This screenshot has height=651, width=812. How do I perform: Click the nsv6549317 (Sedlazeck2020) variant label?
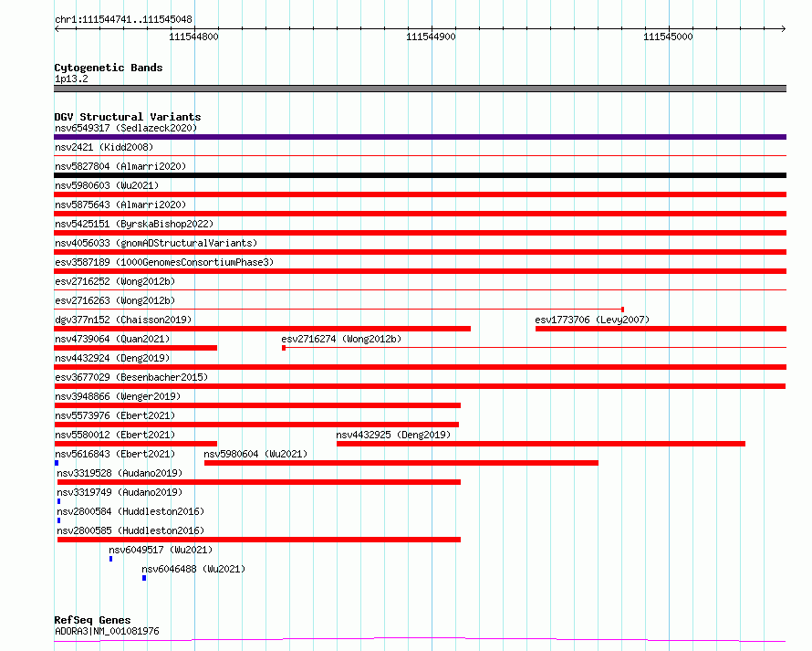(126, 128)
